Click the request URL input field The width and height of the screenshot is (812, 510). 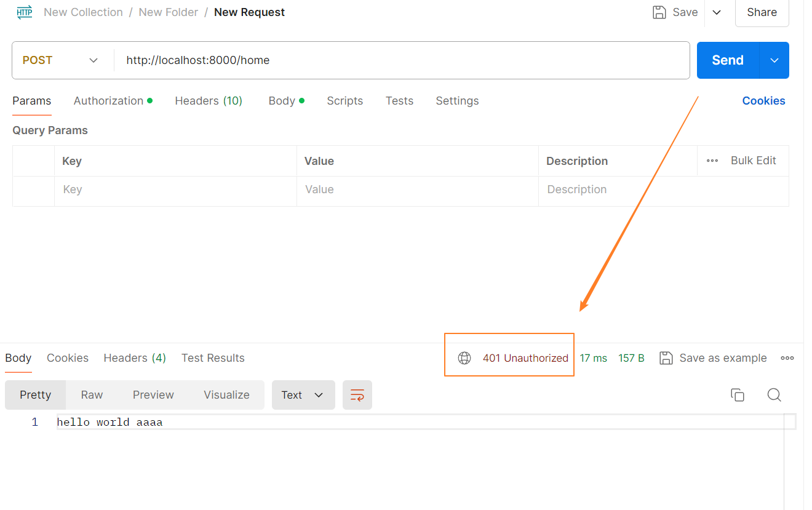(400, 60)
